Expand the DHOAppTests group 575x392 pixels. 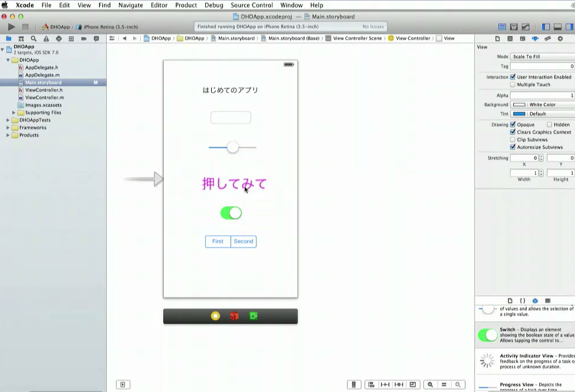8,120
